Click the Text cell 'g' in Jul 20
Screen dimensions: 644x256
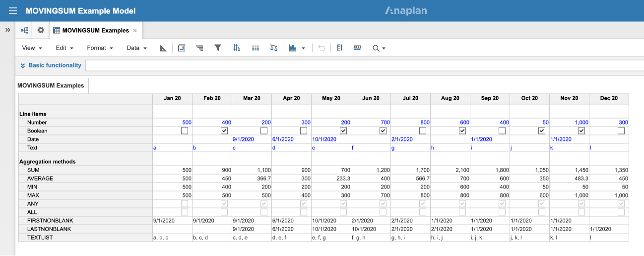[x=410, y=148]
